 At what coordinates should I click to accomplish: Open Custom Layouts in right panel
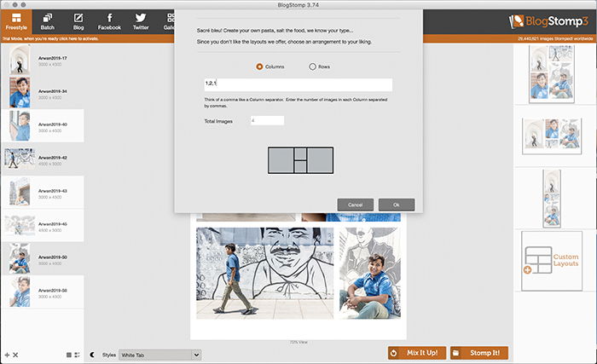click(x=552, y=261)
